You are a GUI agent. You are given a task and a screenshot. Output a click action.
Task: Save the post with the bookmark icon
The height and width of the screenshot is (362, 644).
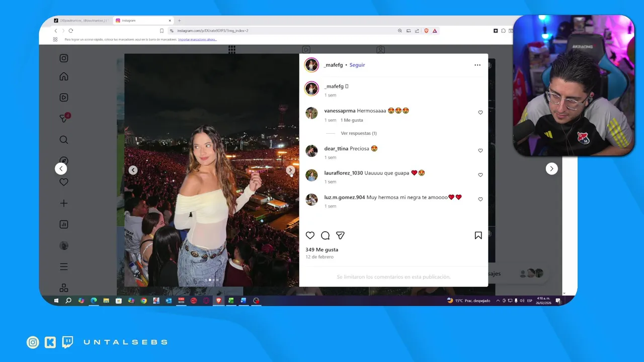(478, 235)
